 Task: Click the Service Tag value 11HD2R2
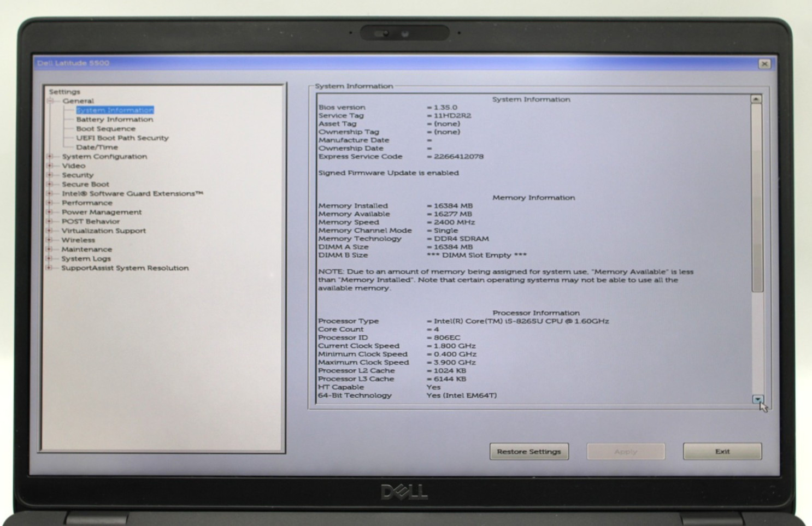pyautogui.click(x=452, y=116)
